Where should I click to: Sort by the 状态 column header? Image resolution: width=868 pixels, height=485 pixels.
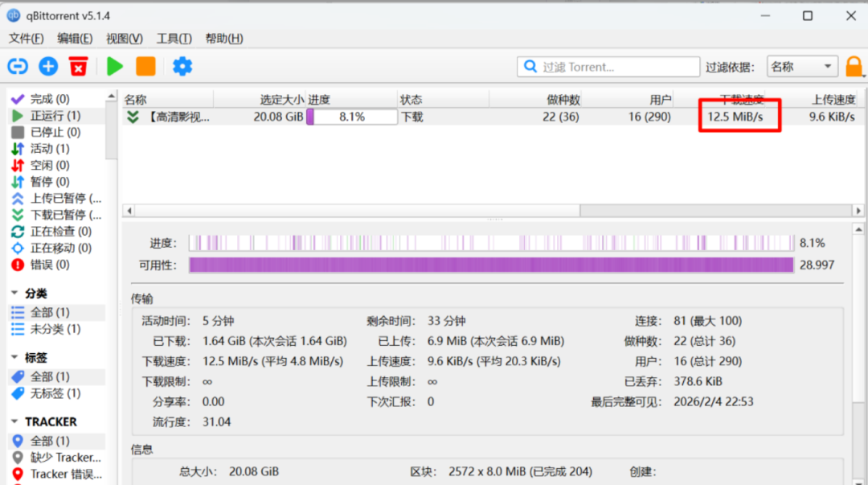coord(443,100)
